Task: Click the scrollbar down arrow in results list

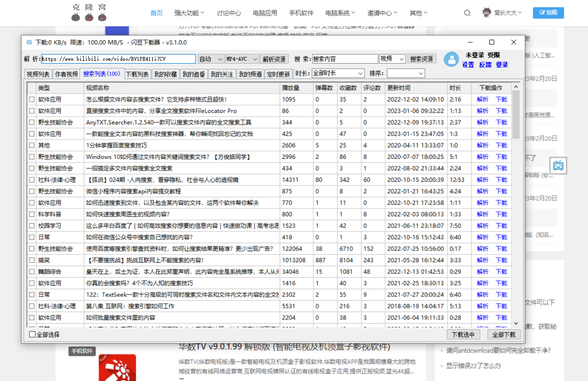Action: pos(516,323)
